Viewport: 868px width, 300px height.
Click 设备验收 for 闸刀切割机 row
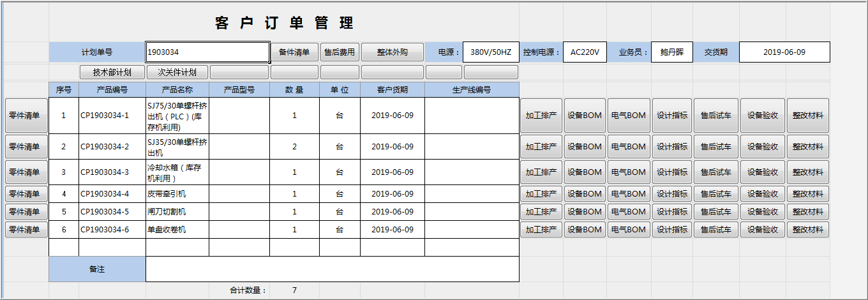[x=763, y=212]
